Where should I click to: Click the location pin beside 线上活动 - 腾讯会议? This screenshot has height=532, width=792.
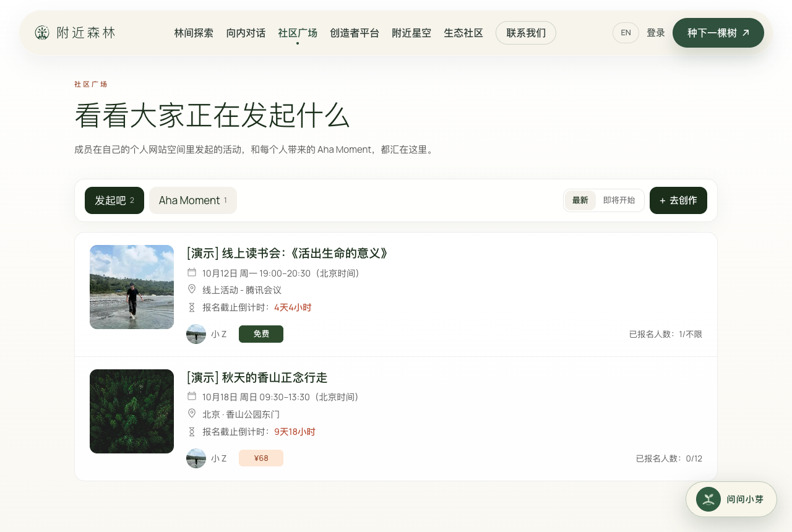click(x=192, y=289)
